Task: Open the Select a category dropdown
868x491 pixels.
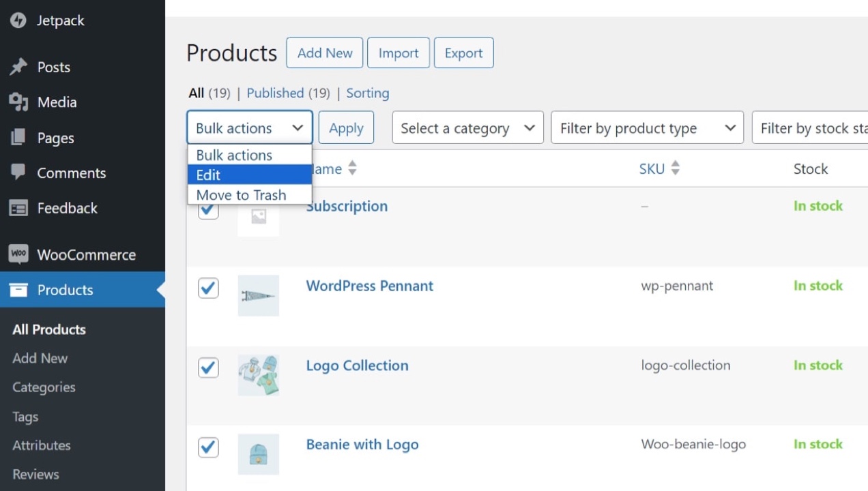Action: pyautogui.click(x=467, y=128)
